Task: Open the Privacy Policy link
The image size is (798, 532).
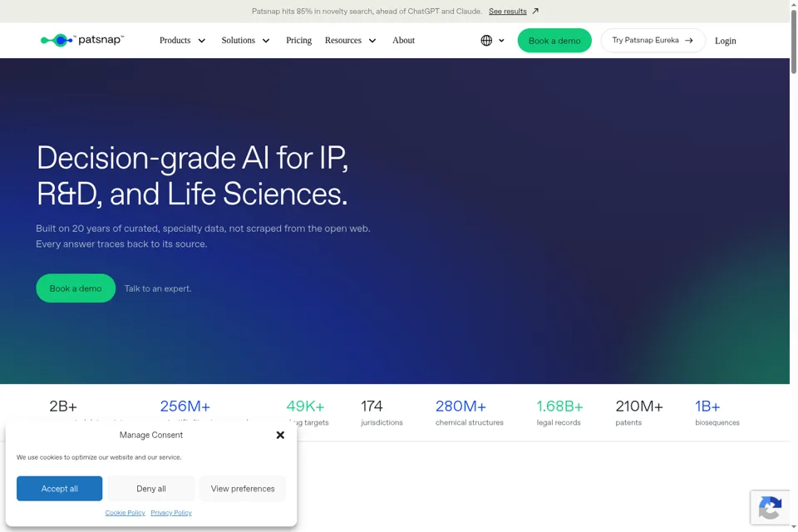Action: [x=171, y=513]
